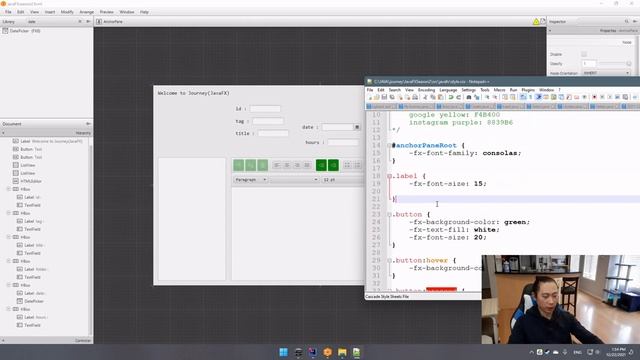Image resolution: width=640 pixels, height=360 pixels.
Task: Open Scene Builder Arrange menu
Action: [x=87, y=12]
